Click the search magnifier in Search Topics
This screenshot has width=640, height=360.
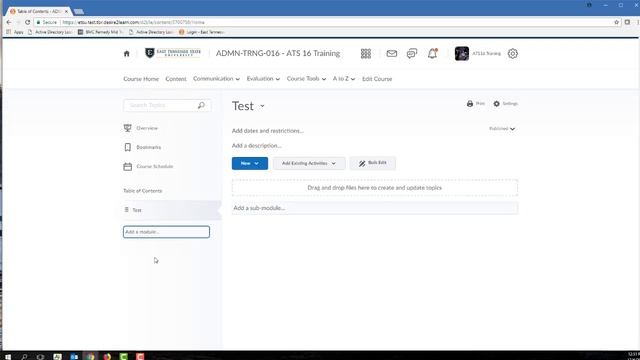tap(201, 105)
